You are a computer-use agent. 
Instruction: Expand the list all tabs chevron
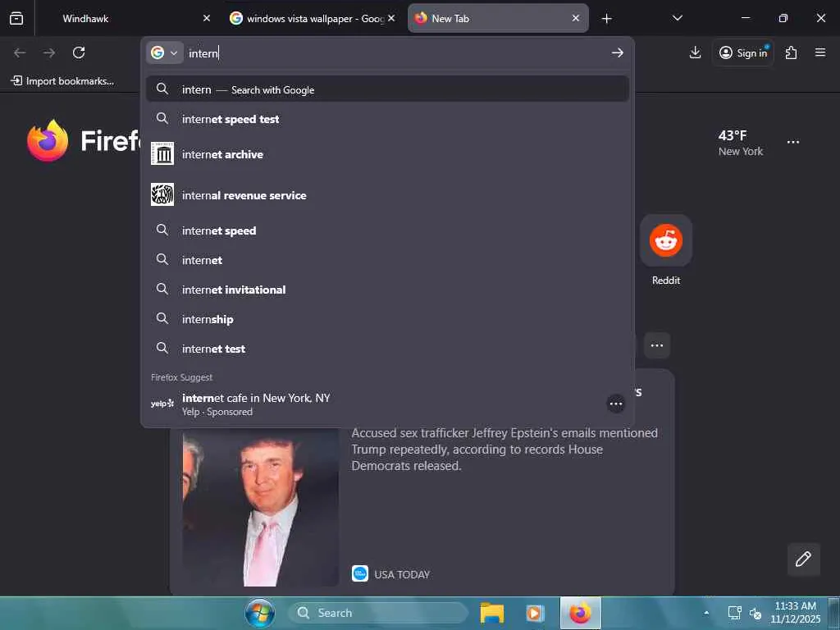[x=677, y=18]
